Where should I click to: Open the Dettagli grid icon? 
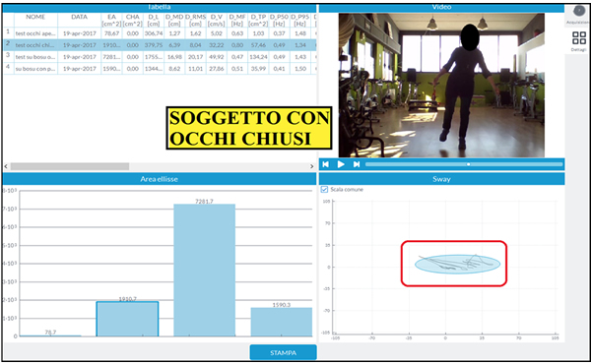pyautogui.click(x=579, y=38)
